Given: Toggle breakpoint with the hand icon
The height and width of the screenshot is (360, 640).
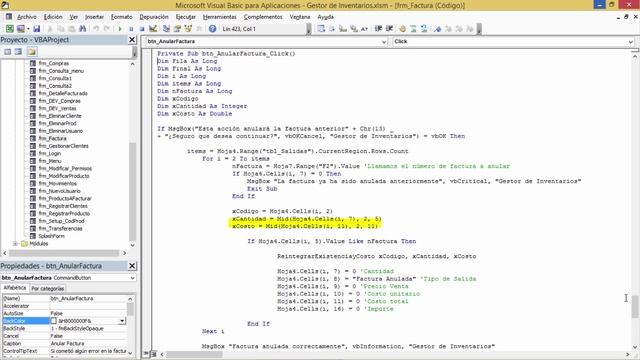Looking at the screenshot, I should tap(402, 29).
